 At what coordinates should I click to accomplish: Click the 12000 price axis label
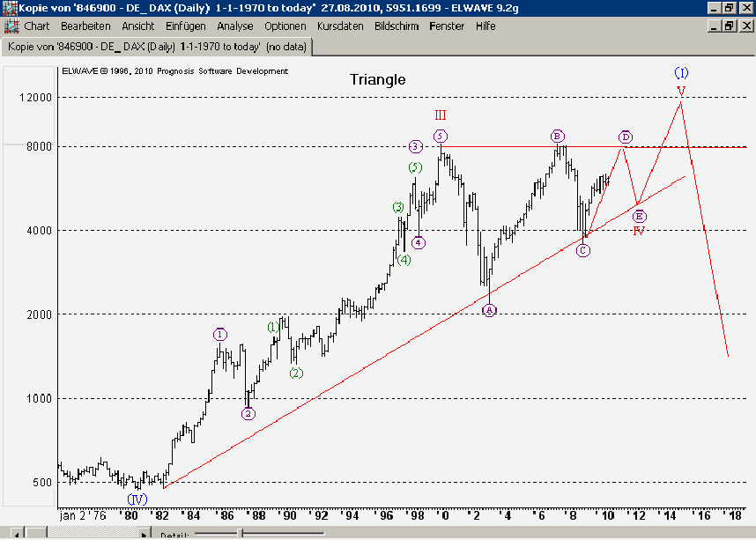[35, 98]
